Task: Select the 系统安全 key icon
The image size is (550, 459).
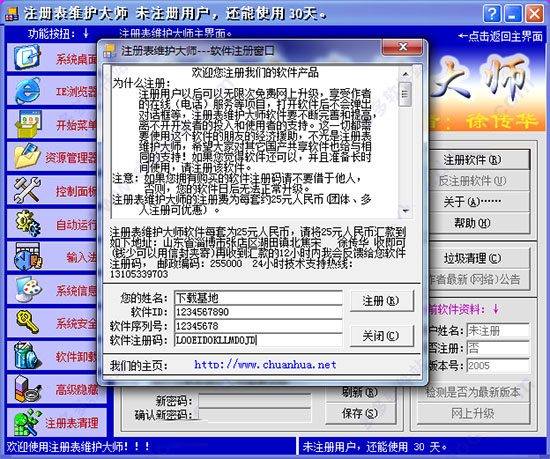Action: 27,322
